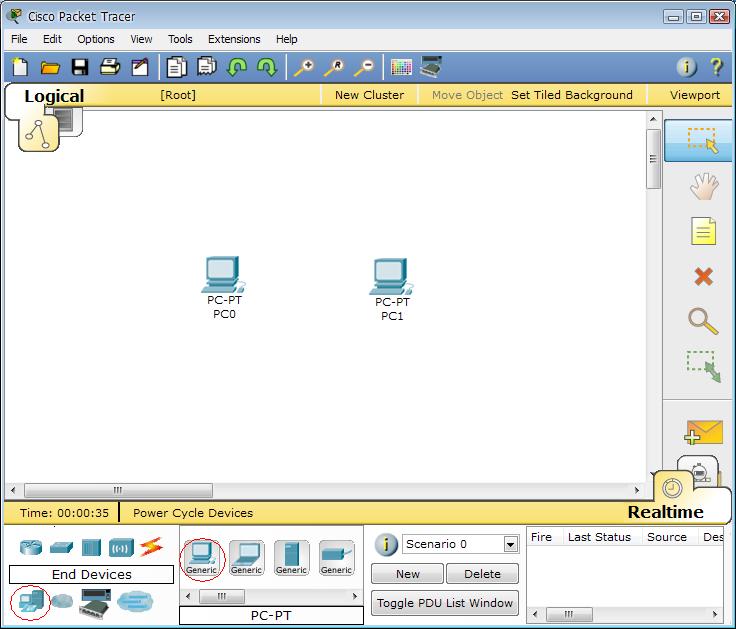The image size is (736, 629).
Task: Click the workspace horizontal scrollbar thumb
Action: (x=118, y=490)
